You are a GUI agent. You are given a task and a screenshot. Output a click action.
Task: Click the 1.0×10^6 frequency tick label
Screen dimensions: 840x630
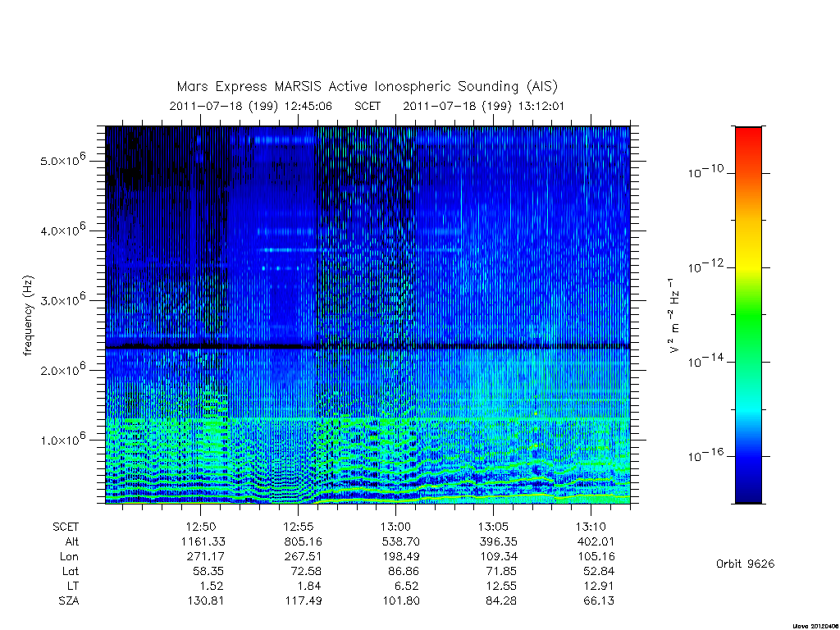click(63, 440)
